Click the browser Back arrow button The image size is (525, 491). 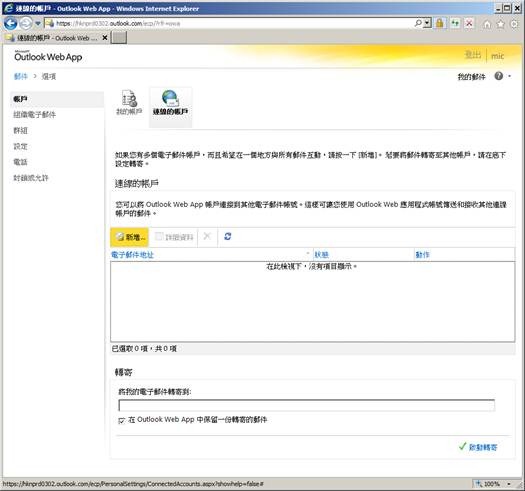[x=10, y=23]
